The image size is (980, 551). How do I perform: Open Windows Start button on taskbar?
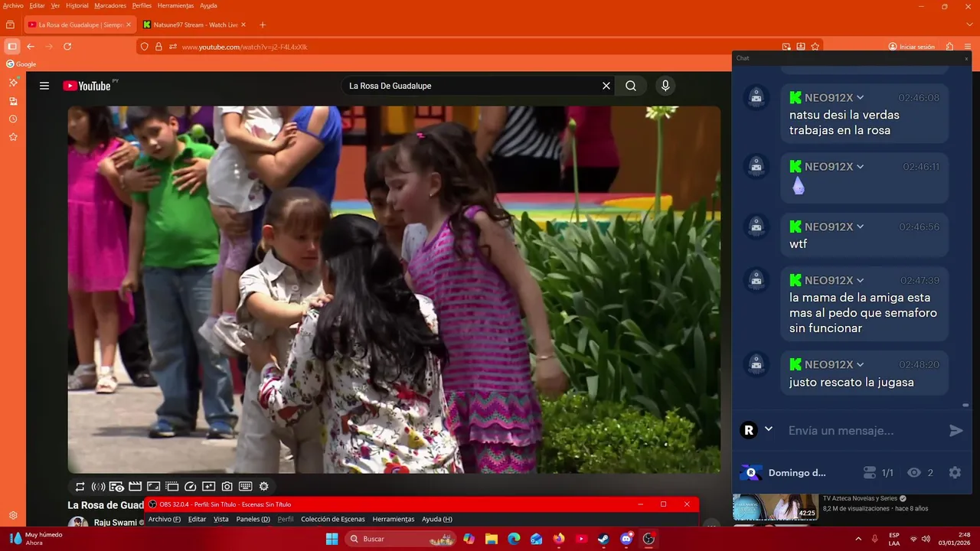[332, 539]
